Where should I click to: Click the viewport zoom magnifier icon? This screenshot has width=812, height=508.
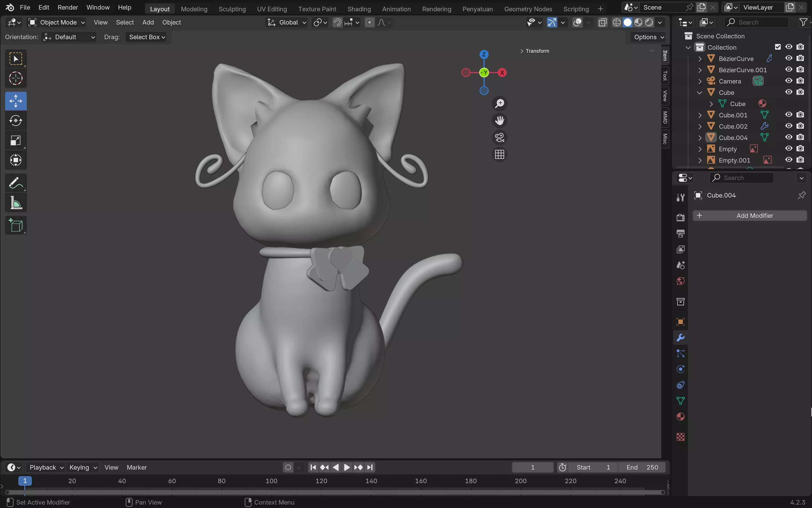point(500,104)
